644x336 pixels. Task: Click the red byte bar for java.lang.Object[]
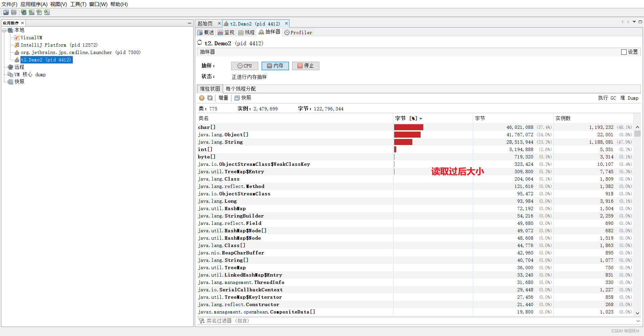tap(407, 135)
